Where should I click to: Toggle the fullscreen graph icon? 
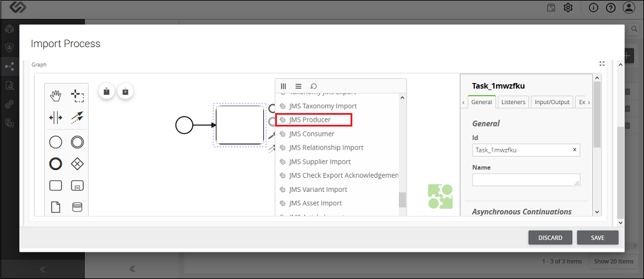click(602, 64)
